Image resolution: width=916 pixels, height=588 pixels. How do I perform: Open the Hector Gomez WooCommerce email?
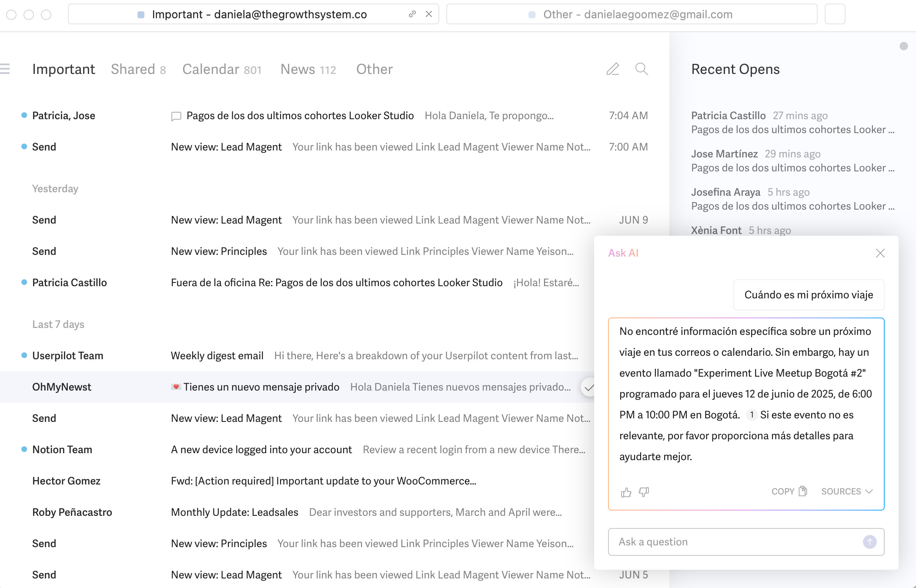[x=323, y=481]
